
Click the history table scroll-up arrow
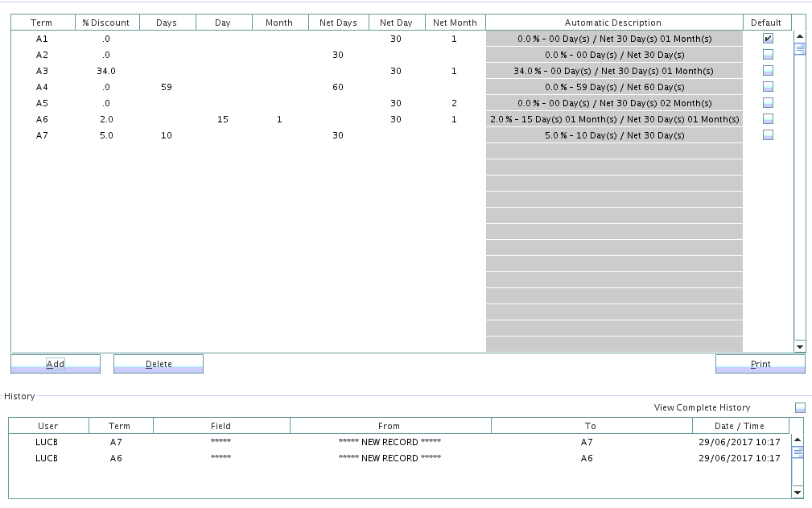point(798,440)
